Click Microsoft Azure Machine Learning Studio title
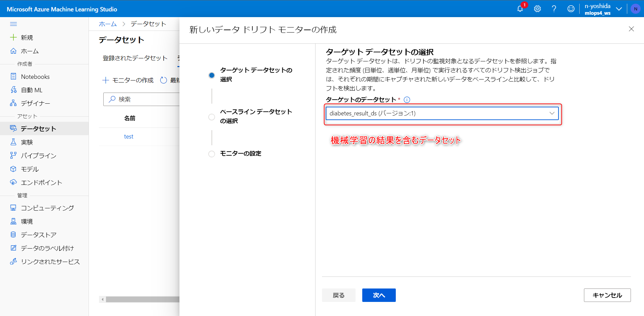 62,9
